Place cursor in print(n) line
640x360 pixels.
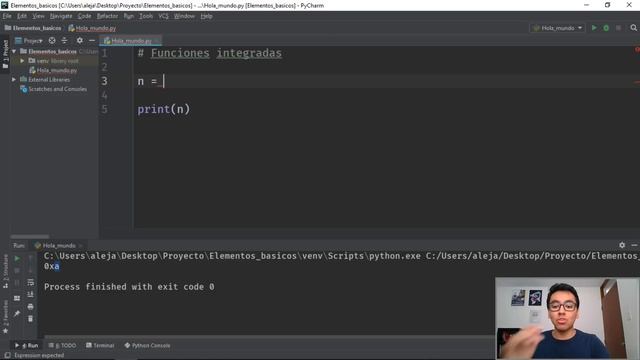point(164,109)
